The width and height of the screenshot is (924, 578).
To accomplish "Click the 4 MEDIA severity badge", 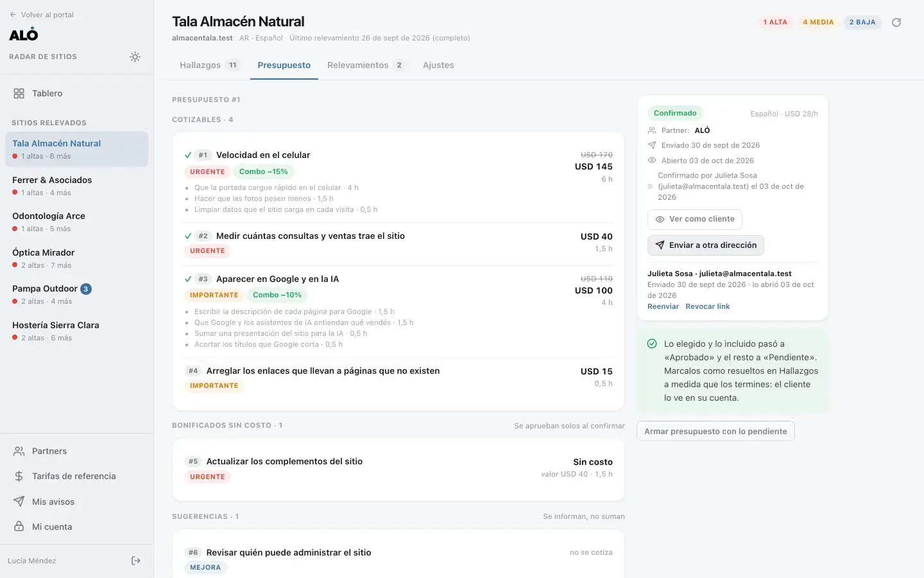I will 818,22.
